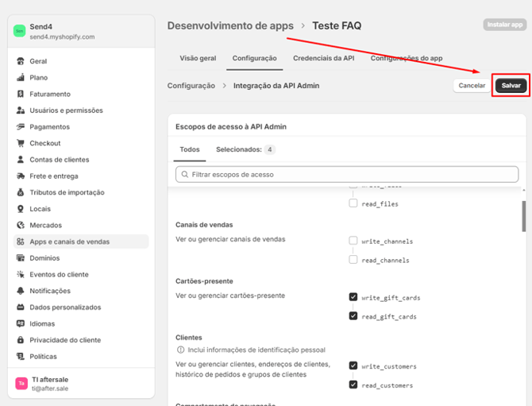Uncheck the write_gift_cards scope
Viewport: 532px width, 406px height.
(353, 297)
